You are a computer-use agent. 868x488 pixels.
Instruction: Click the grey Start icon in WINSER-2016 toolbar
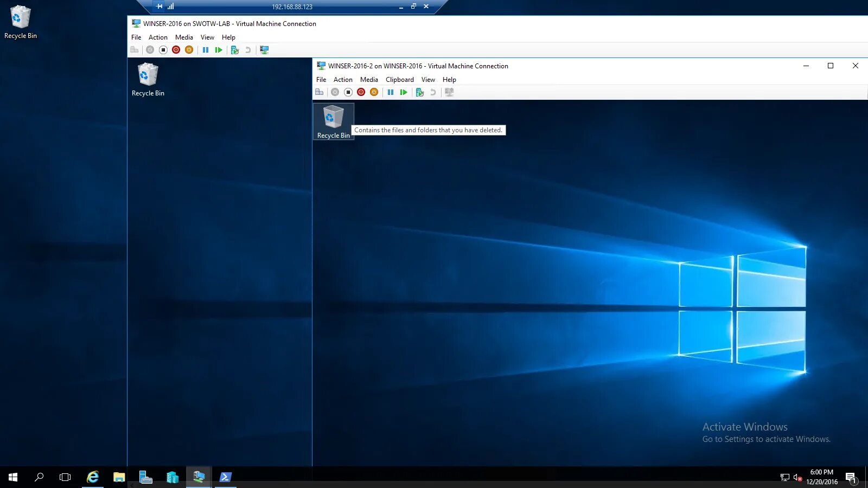point(150,50)
